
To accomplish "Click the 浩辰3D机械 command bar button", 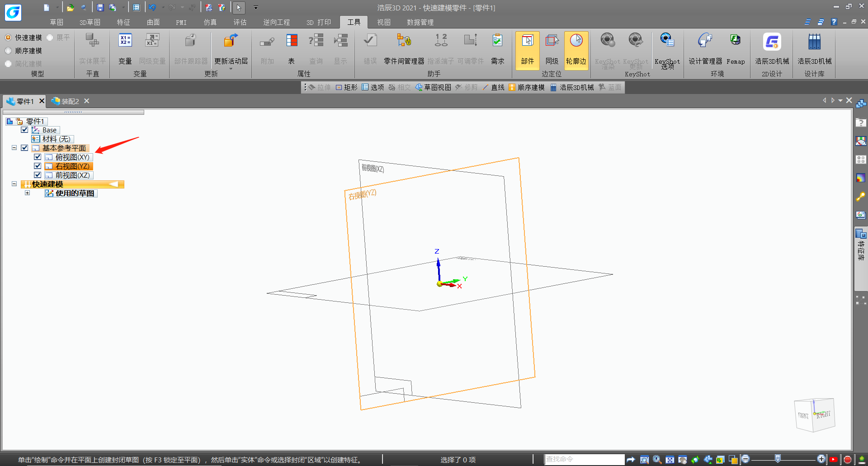I will (572, 87).
